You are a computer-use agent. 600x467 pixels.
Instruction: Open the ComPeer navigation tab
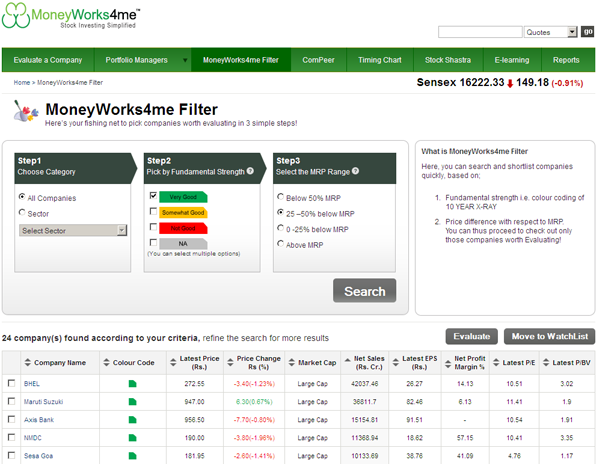click(318, 60)
